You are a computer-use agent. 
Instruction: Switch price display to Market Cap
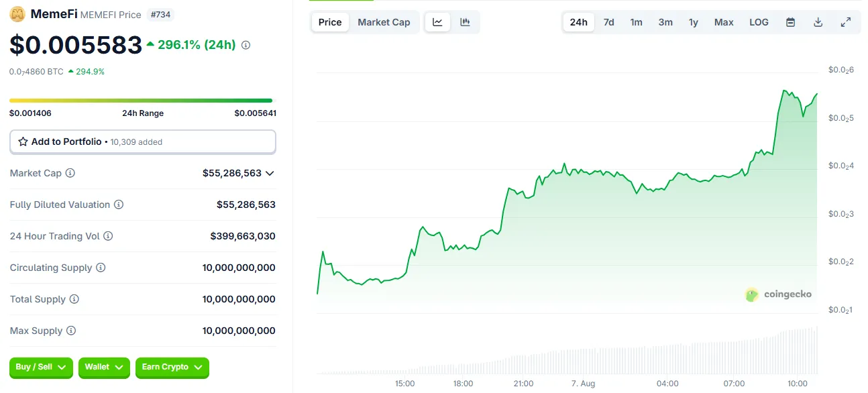tap(384, 21)
